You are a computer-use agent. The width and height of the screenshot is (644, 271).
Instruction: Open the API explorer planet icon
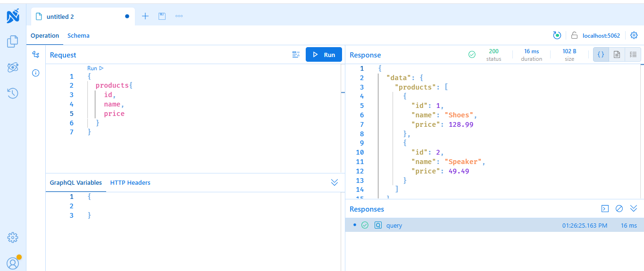coord(13,67)
